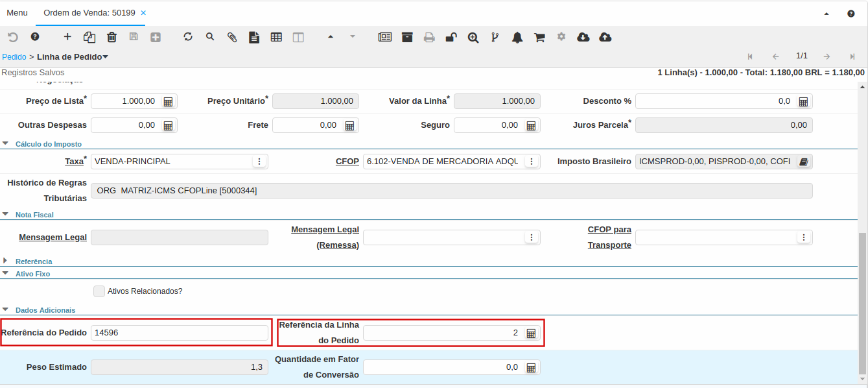Viewport: 868px width, 388px height.
Task: Click the Delete trash icon in toolbar
Action: (x=111, y=37)
